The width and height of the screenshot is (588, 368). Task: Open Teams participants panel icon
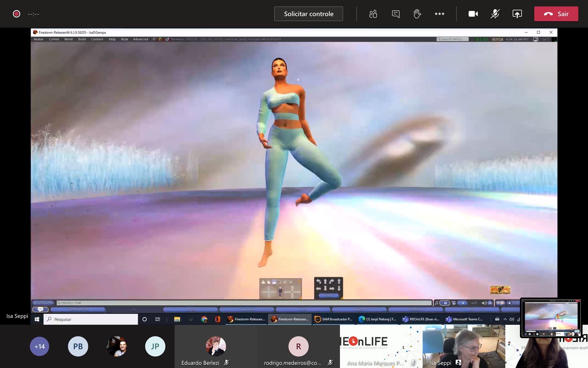pyautogui.click(x=373, y=14)
